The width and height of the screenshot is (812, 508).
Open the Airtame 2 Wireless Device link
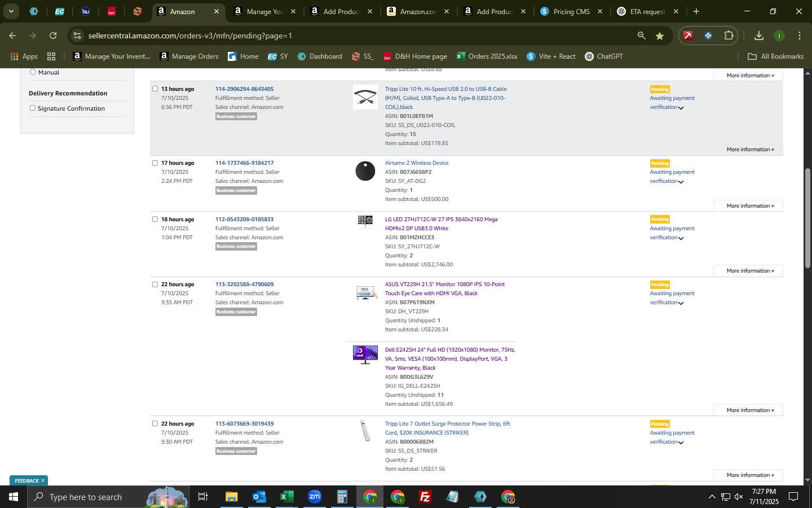pos(417,163)
